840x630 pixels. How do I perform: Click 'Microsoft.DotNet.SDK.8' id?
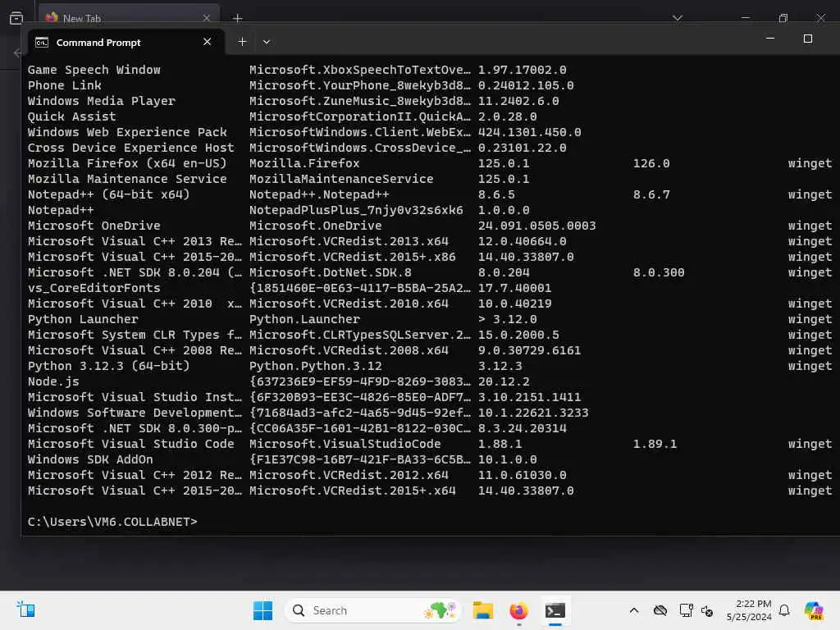(330, 272)
